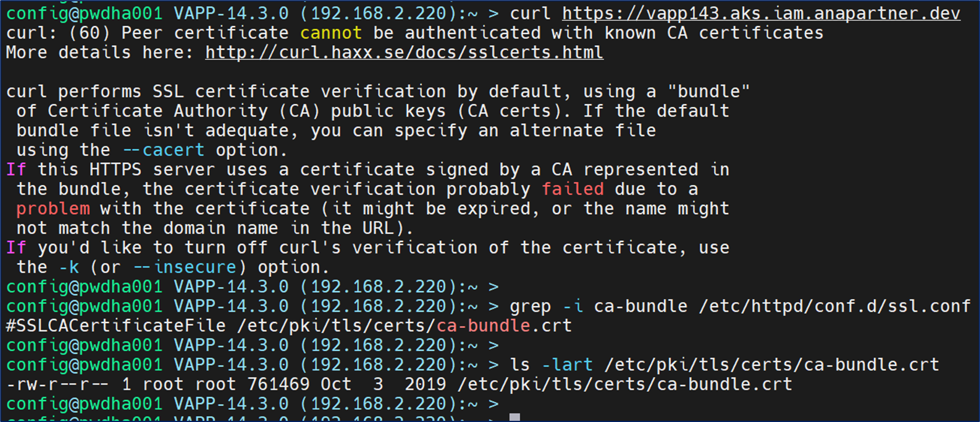Click the (60) curl error code
The height and width of the screenshot is (422, 980).
coord(89,33)
